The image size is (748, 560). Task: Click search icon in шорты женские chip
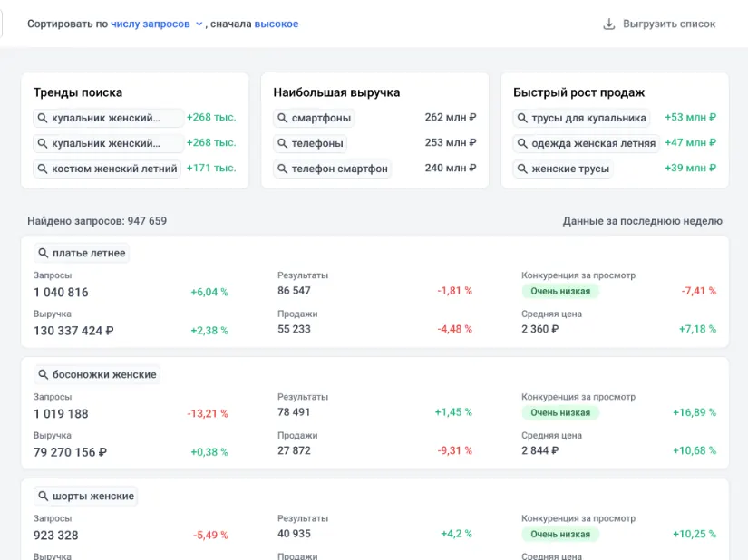coord(44,497)
